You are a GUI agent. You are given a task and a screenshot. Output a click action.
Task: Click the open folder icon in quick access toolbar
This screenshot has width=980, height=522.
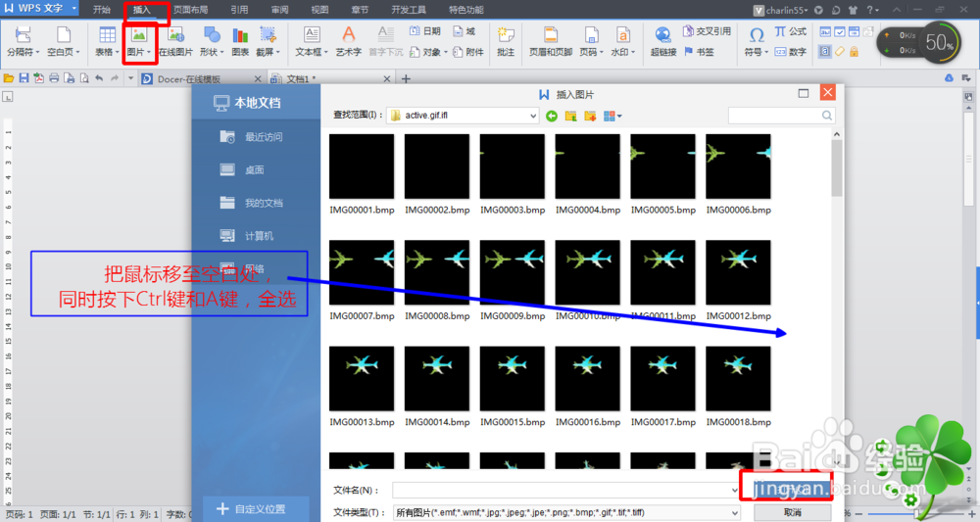point(9,78)
